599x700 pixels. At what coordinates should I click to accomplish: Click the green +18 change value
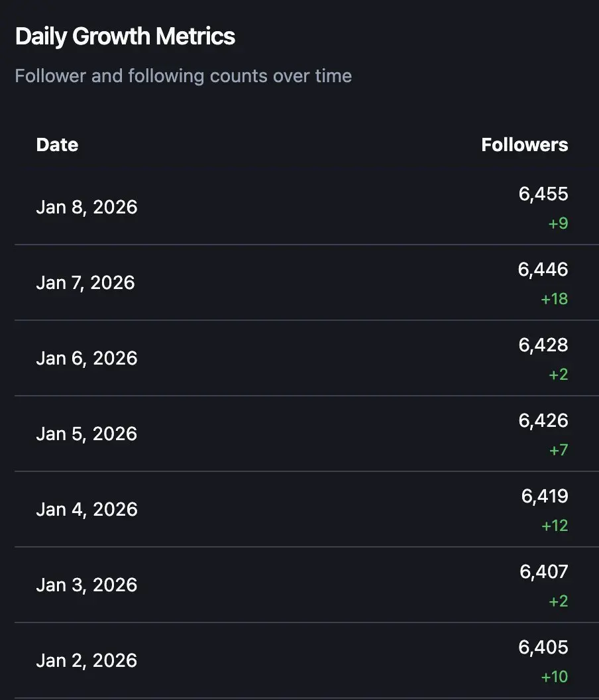pyautogui.click(x=555, y=299)
